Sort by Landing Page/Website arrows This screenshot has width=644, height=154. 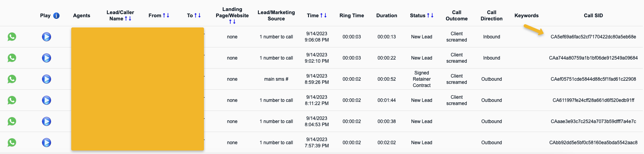pos(232,22)
